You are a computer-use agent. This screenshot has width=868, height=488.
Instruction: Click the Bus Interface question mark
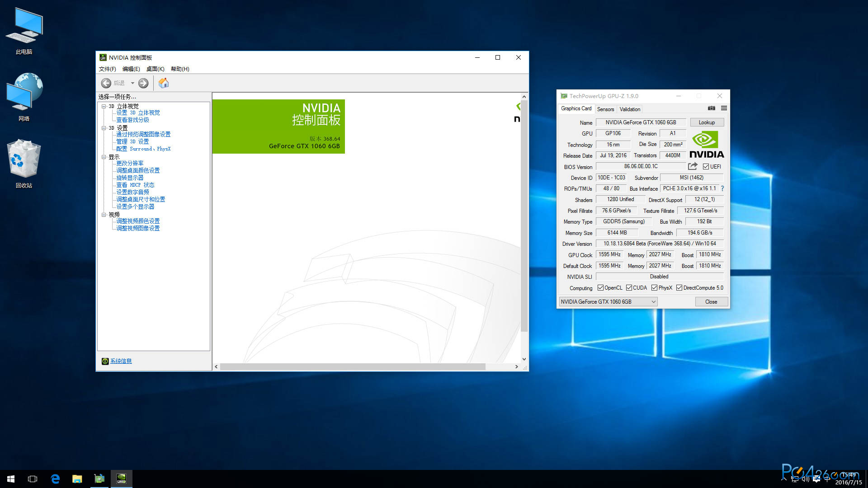[x=722, y=189]
